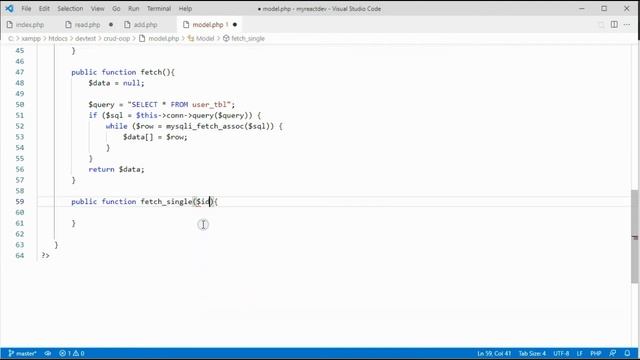Screen dimensions: 640x360
Task: Click the SELECT * FROM user_tbl query string
Action: point(179,105)
